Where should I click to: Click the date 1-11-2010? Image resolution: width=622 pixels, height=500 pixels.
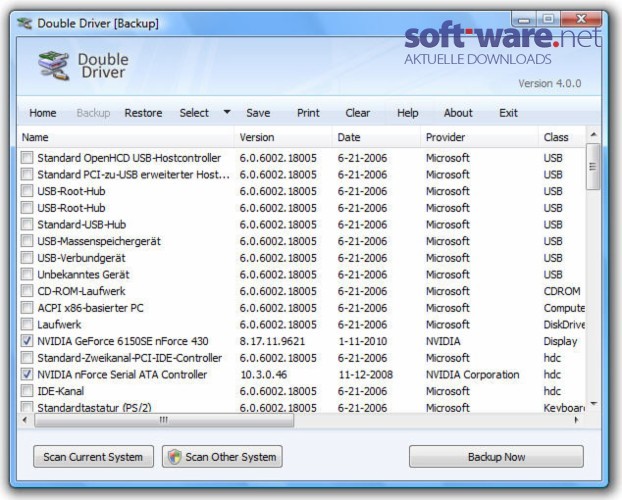point(362,341)
